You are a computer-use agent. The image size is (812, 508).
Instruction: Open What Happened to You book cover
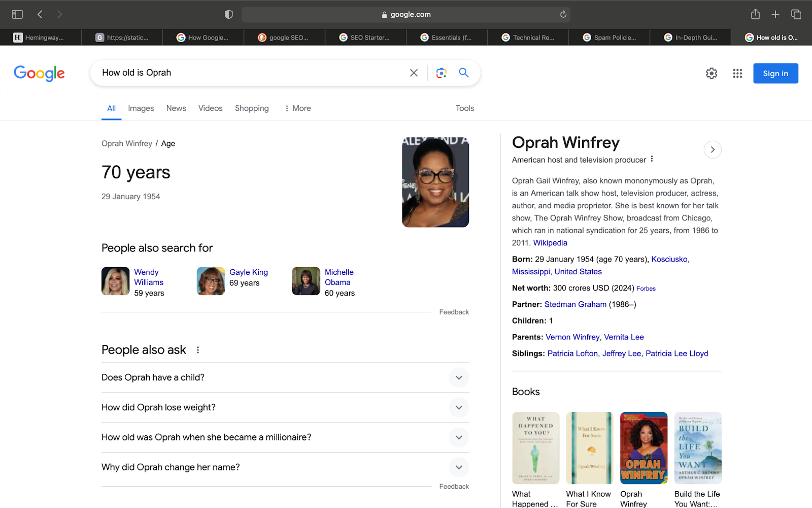click(x=535, y=448)
